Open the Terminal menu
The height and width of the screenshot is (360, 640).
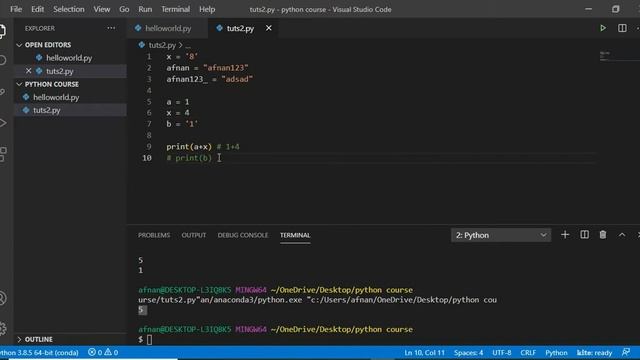tap(176, 9)
